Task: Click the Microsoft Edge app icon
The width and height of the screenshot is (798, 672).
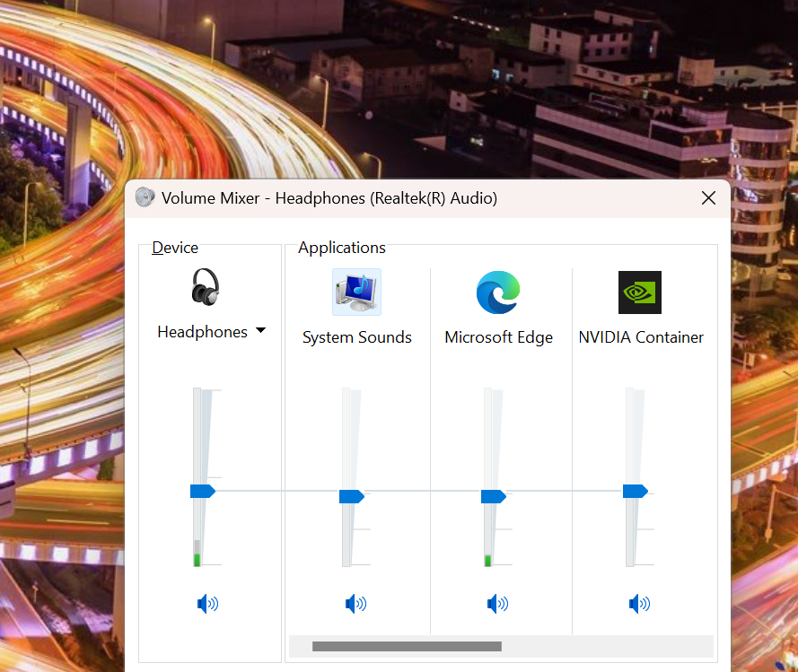Action: coord(498,292)
